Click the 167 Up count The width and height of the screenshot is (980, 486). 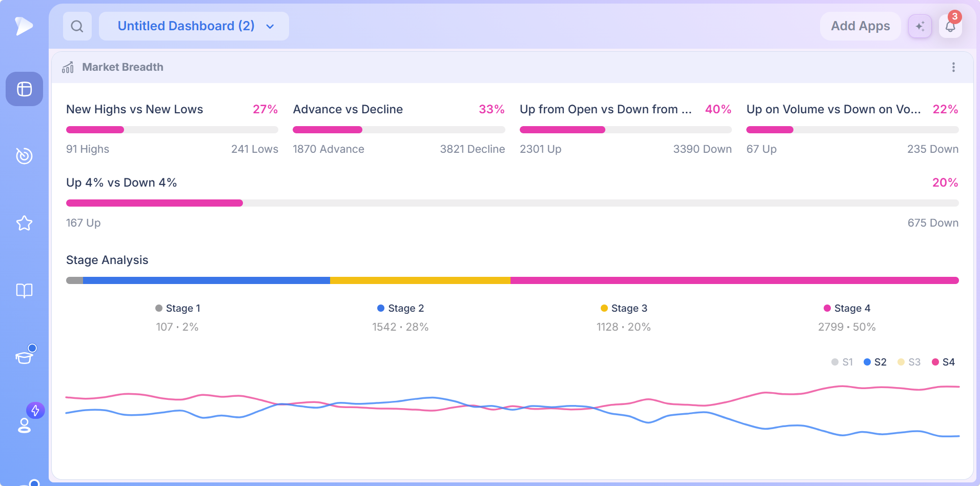click(84, 223)
